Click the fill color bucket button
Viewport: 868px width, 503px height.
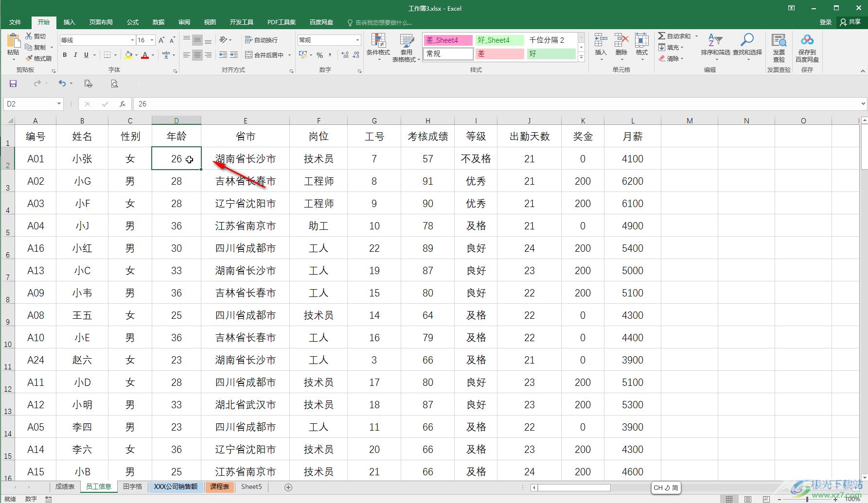(128, 55)
